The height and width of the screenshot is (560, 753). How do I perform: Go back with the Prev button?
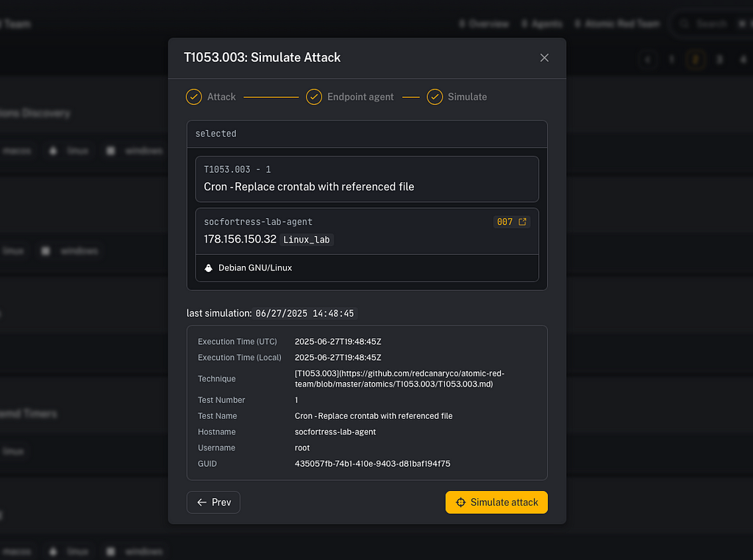(x=213, y=502)
